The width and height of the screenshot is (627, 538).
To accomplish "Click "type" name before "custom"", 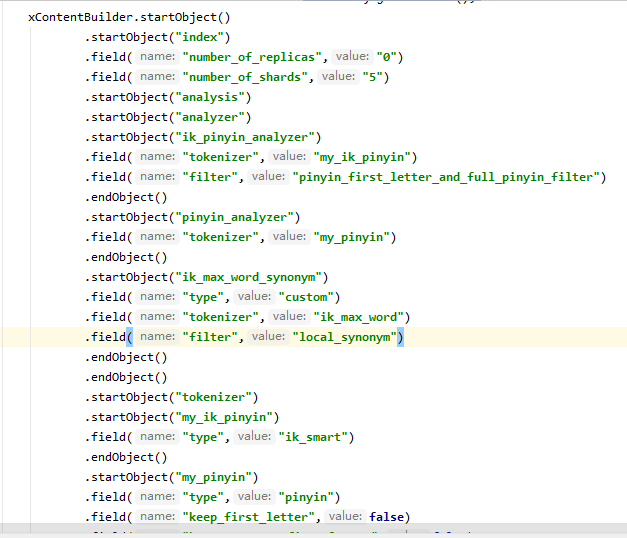I will coord(203,297).
